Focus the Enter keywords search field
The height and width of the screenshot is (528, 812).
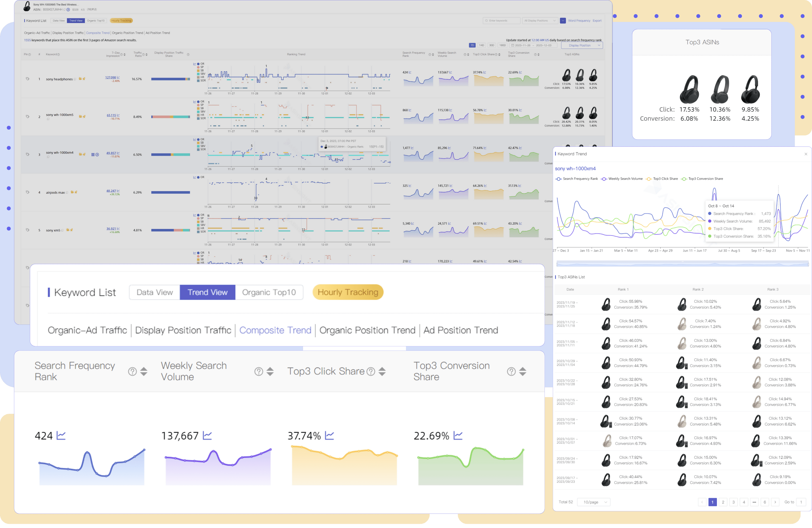[501, 20]
